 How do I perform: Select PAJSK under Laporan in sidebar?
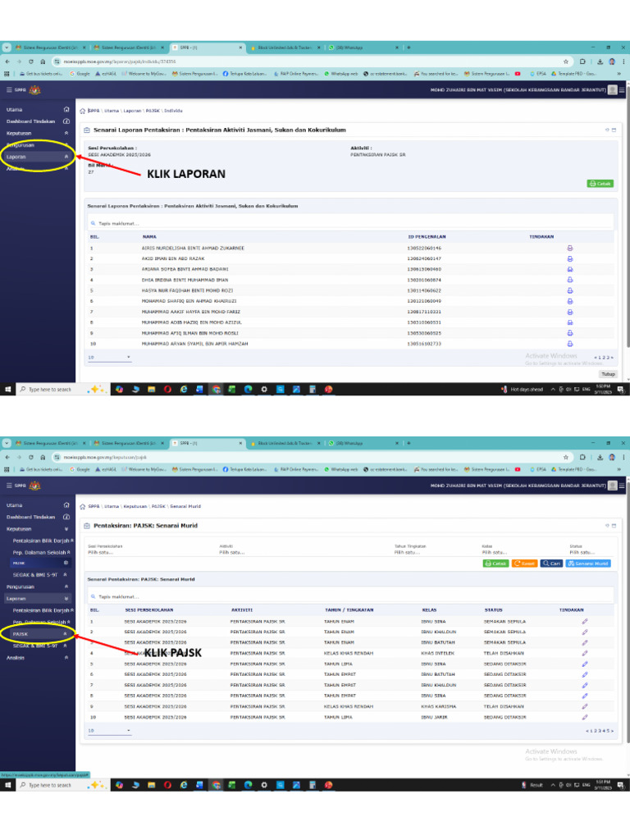[x=21, y=634]
